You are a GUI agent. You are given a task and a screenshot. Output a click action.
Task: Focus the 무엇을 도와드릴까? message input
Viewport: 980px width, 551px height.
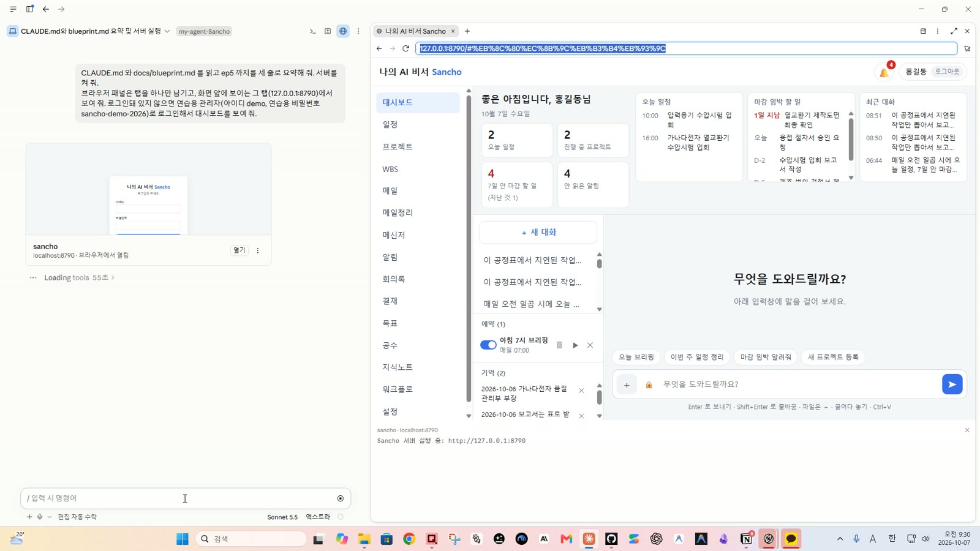pyautogui.click(x=799, y=384)
